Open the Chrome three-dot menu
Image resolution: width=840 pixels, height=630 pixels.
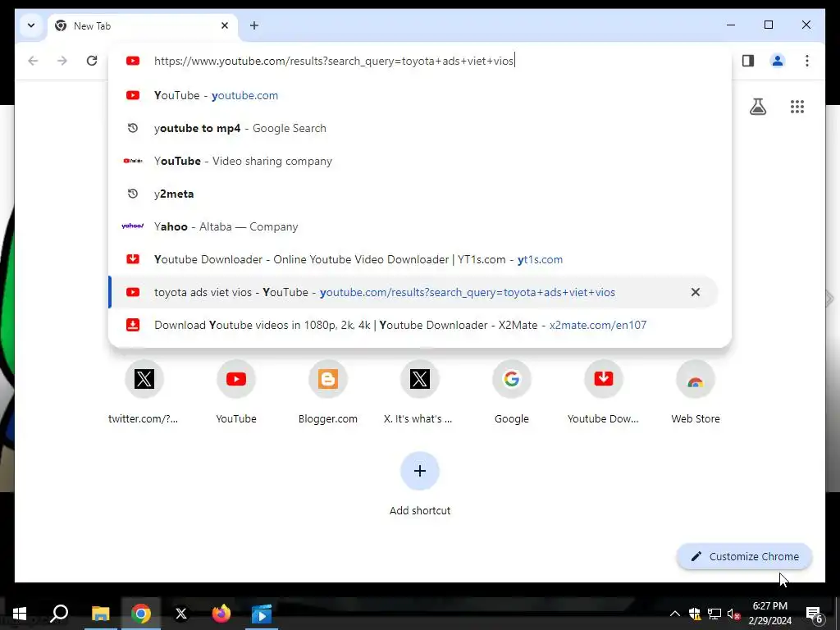coord(807,61)
